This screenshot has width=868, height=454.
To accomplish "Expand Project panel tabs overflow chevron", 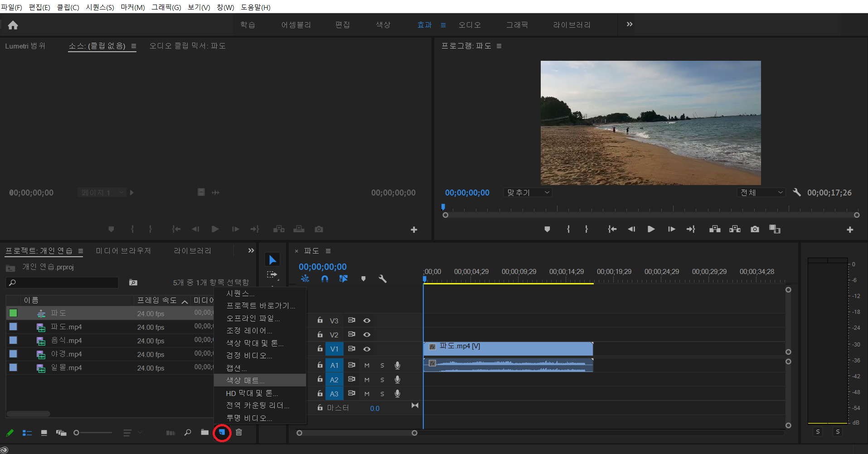I will (251, 250).
